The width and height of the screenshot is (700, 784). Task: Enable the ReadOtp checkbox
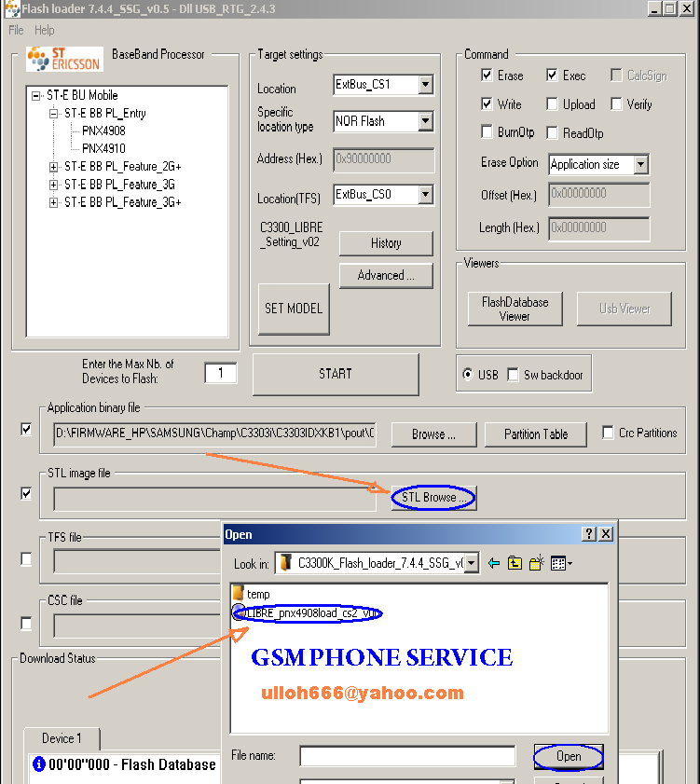[x=552, y=132]
